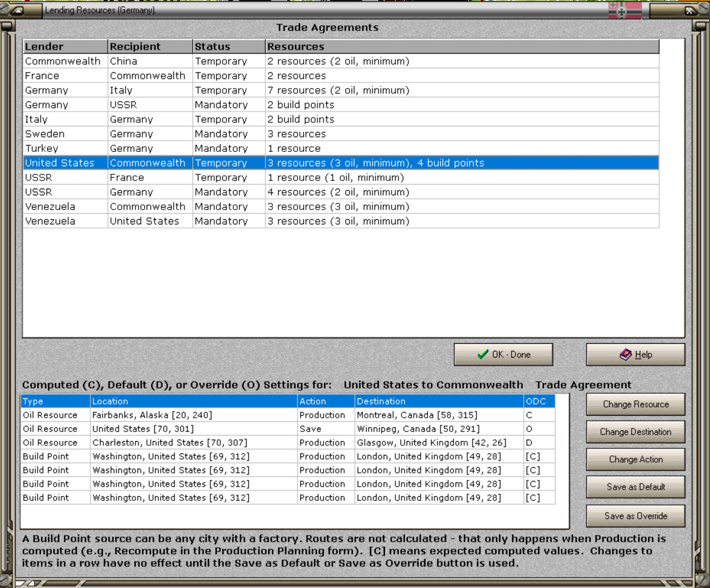
Task: Click the Save as Default button
Action: click(x=636, y=487)
